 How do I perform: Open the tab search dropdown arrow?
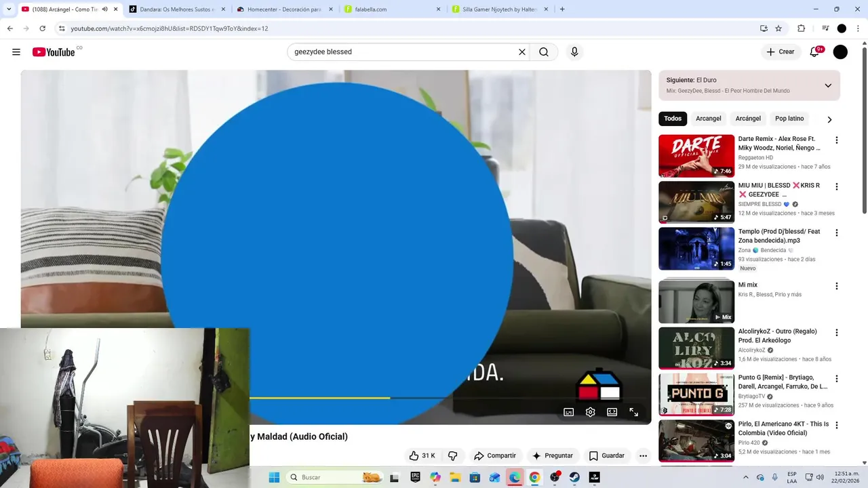(x=9, y=9)
